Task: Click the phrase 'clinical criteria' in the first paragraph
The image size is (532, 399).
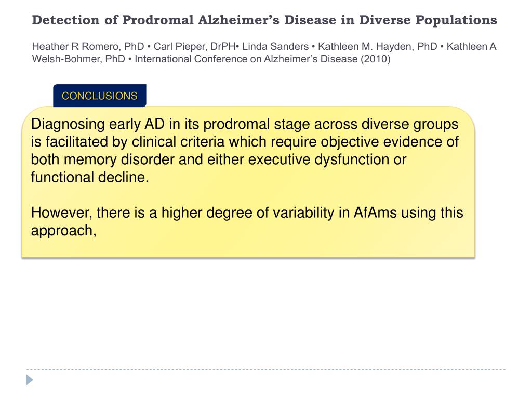Action: coord(178,142)
